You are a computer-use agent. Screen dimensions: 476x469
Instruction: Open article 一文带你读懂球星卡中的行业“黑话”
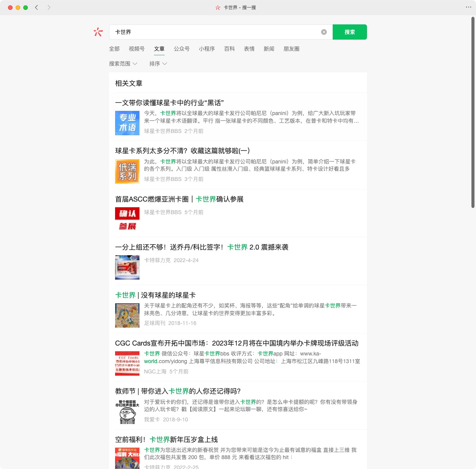(x=169, y=102)
